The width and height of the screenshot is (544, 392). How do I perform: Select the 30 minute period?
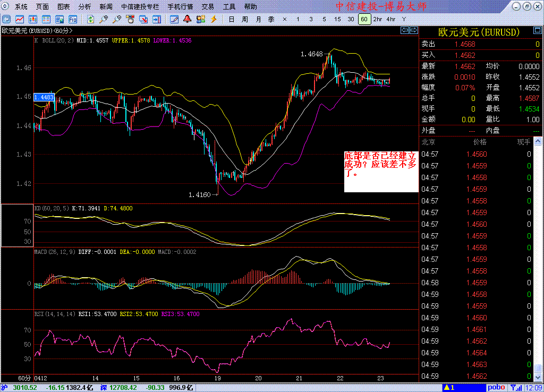(x=351, y=20)
